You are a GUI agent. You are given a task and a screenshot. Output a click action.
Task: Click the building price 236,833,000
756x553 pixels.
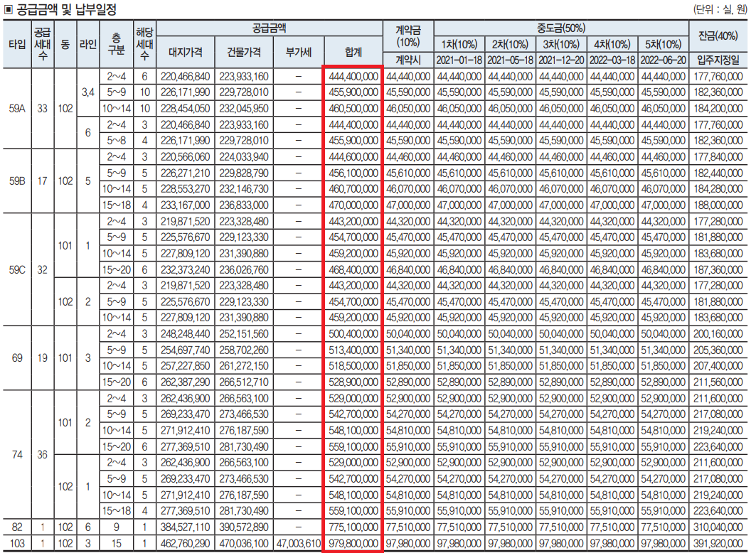click(x=243, y=205)
